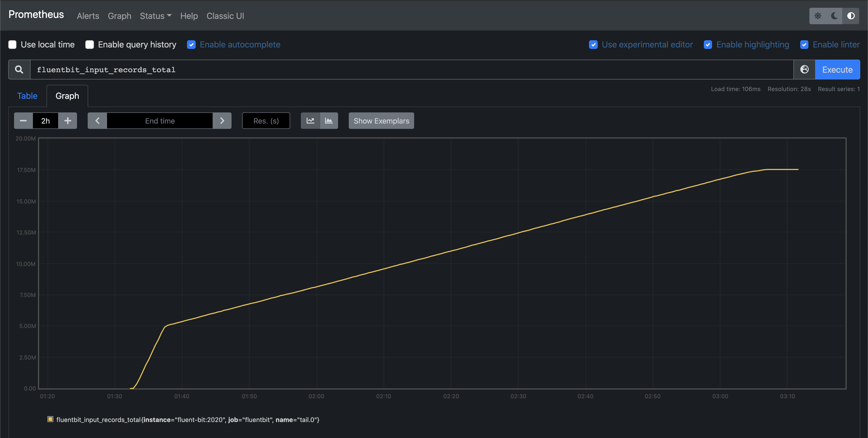868x438 pixels.
Task: Select the line graph display icon
Action: [310, 121]
